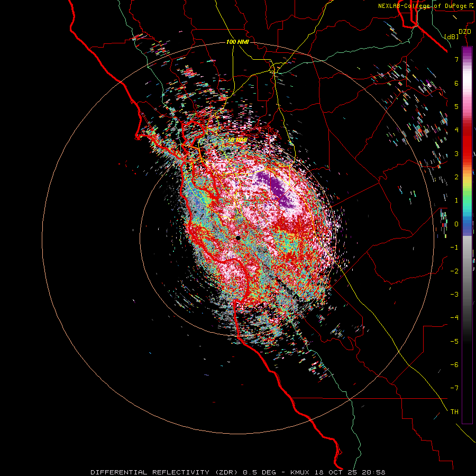Click the "-5" value on the color scale
Viewport: 476px width, 476px height.
(x=454, y=342)
